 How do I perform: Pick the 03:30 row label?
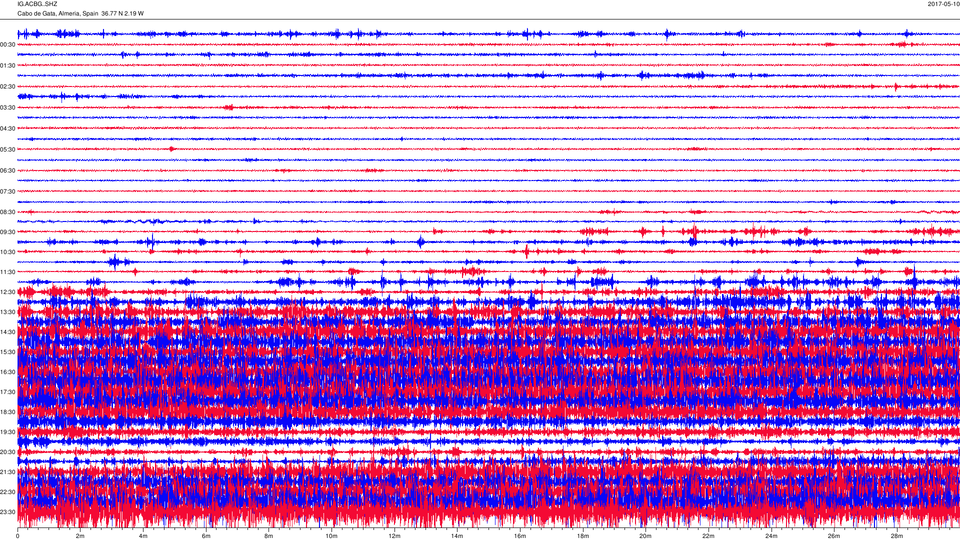coord(8,108)
